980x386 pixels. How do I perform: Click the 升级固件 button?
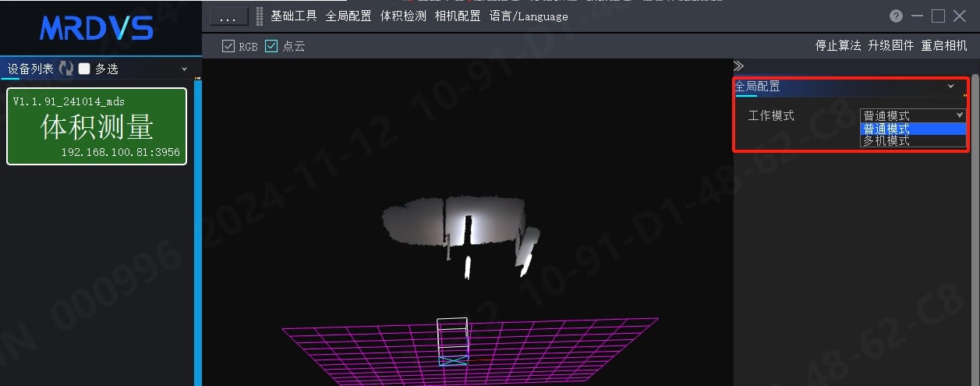tap(891, 46)
